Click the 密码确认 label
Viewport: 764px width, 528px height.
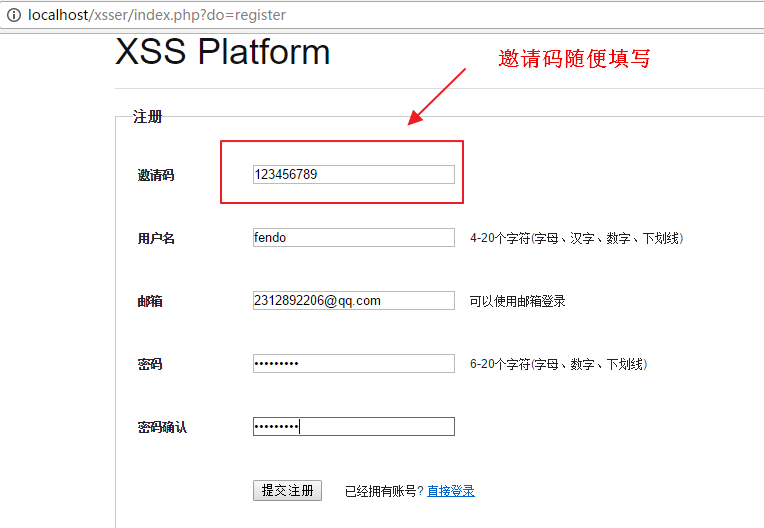[x=162, y=427]
